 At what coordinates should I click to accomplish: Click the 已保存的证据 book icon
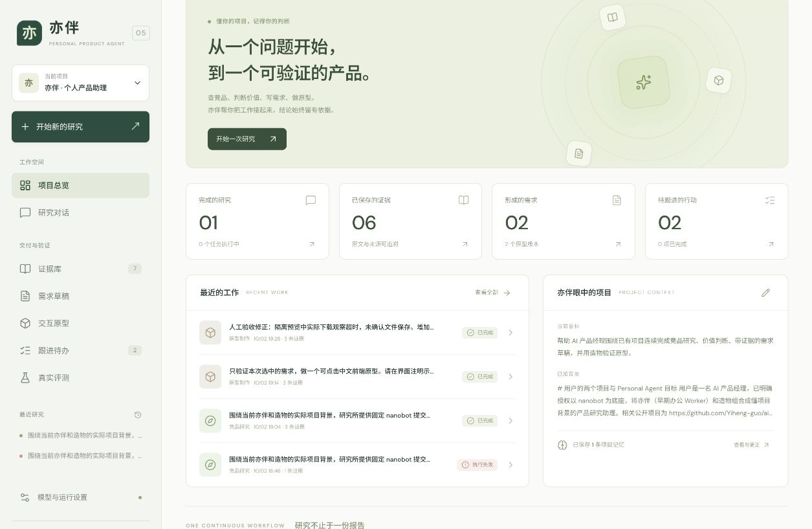tap(463, 200)
